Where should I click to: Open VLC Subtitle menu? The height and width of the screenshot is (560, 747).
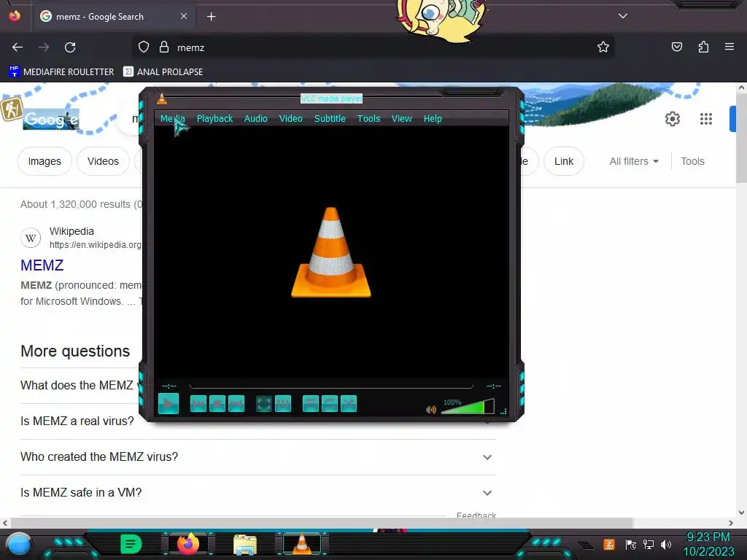click(330, 119)
